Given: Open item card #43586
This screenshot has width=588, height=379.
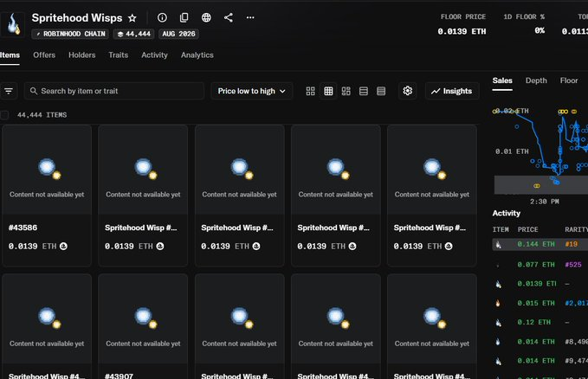Looking at the screenshot, I should [x=47, y=196].
